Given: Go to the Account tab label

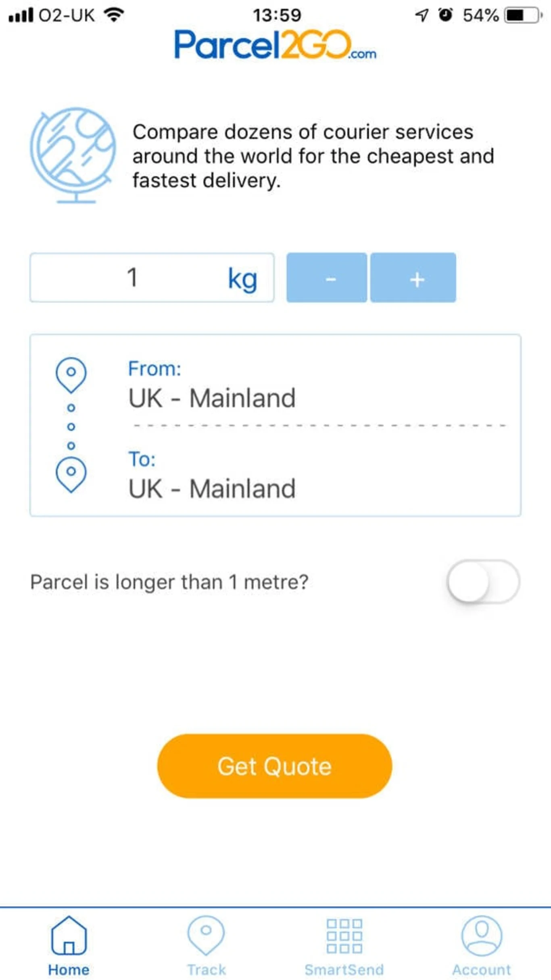Looking at the screenshot, I should coord(482,969).
